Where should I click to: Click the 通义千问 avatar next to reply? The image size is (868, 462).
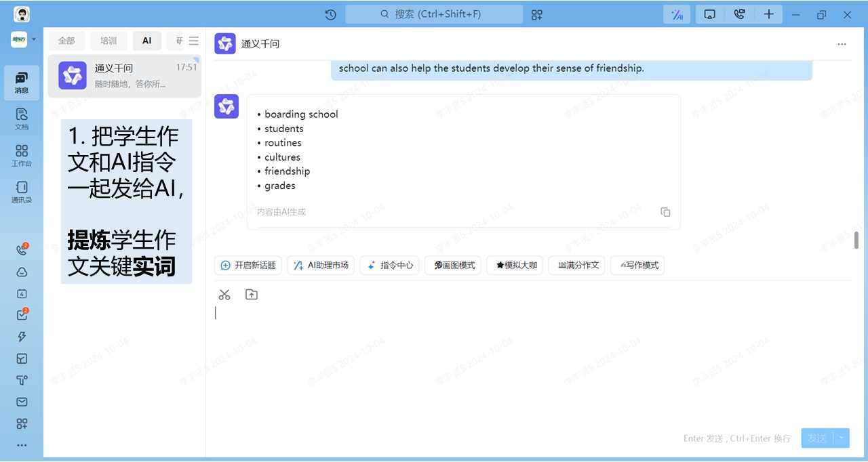click(x=226, y=106)
